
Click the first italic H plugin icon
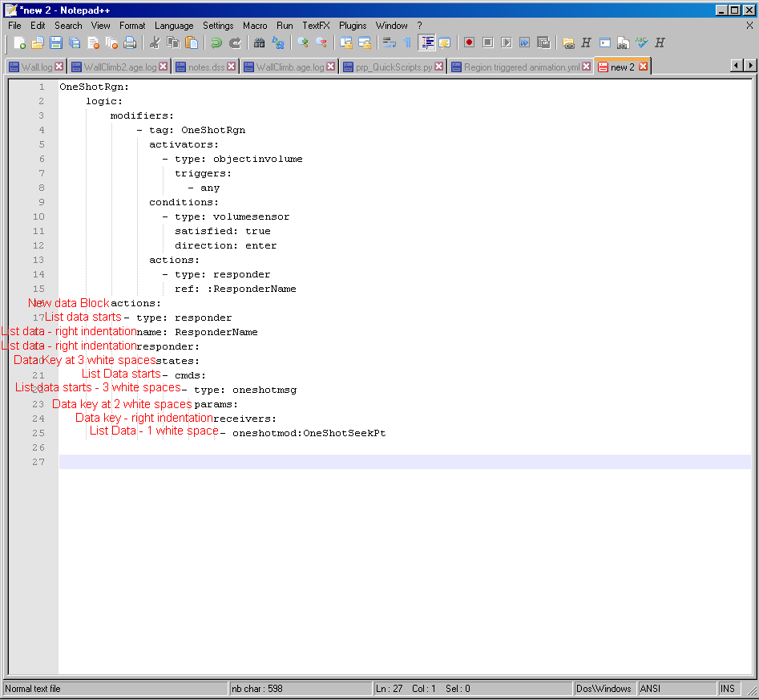click(586, 42)
